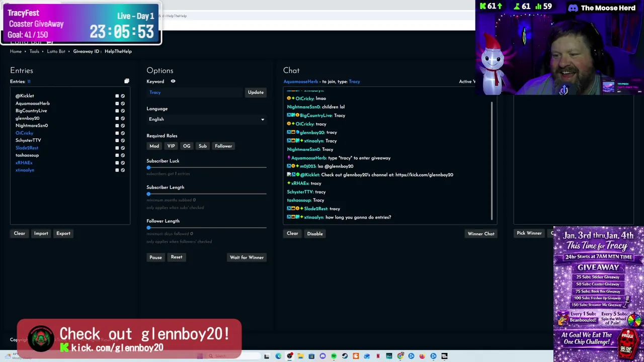
Task: Ban Slade2Rest using the ban icon
Action: pyautogui.click(x=123, y=148)
